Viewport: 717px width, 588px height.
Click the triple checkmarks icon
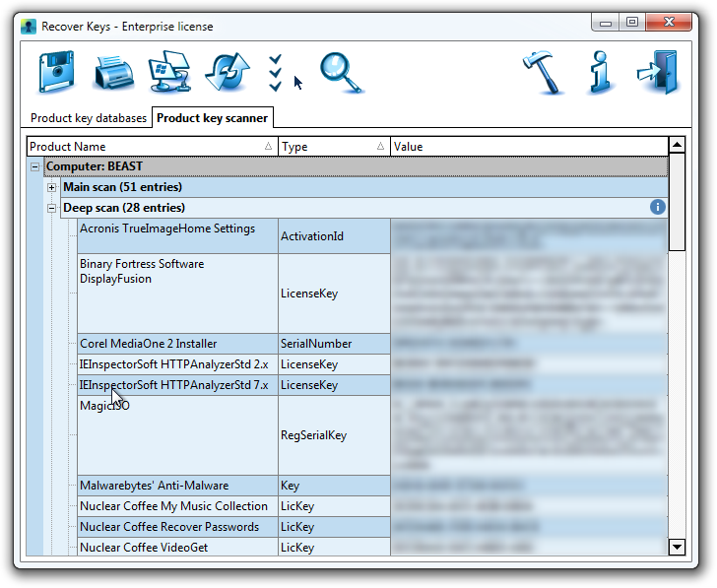click(276, 73)
